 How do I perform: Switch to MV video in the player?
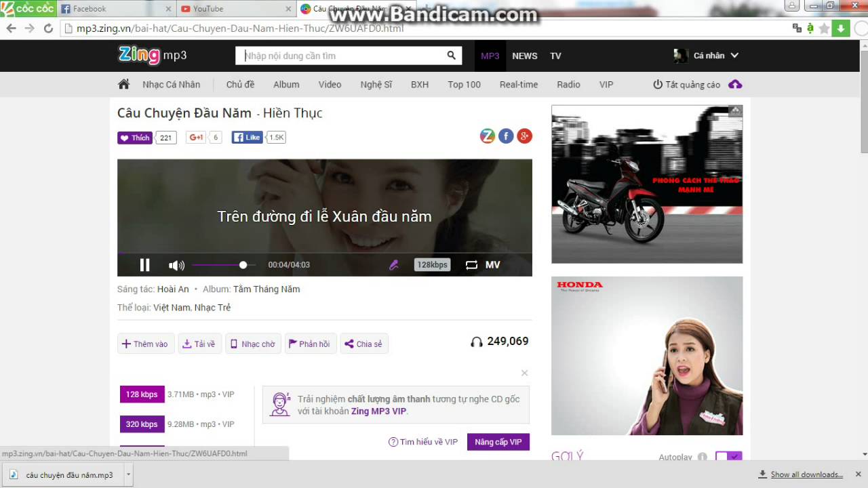[493, 265]
